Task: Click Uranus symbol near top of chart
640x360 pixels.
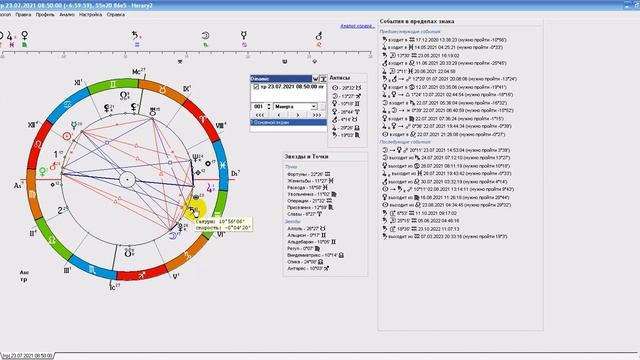Action: pyautogui.click(x=153, y=112)
